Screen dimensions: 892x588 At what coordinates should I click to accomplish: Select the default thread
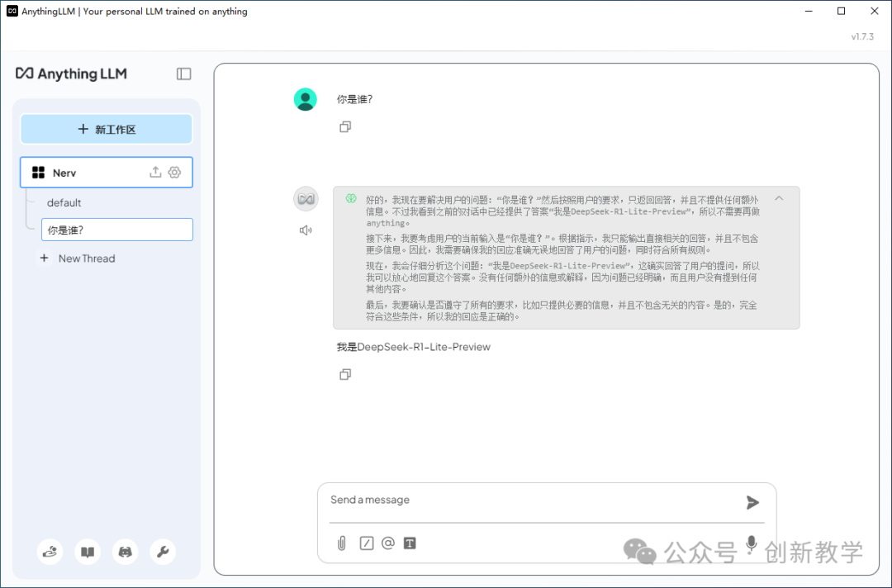(x=64, y=202)
